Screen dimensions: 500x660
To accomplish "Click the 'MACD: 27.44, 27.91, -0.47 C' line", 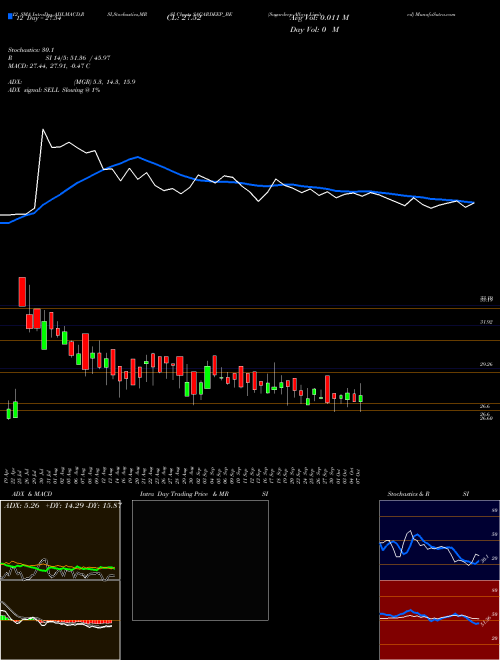I will click(x=49, y=66).
